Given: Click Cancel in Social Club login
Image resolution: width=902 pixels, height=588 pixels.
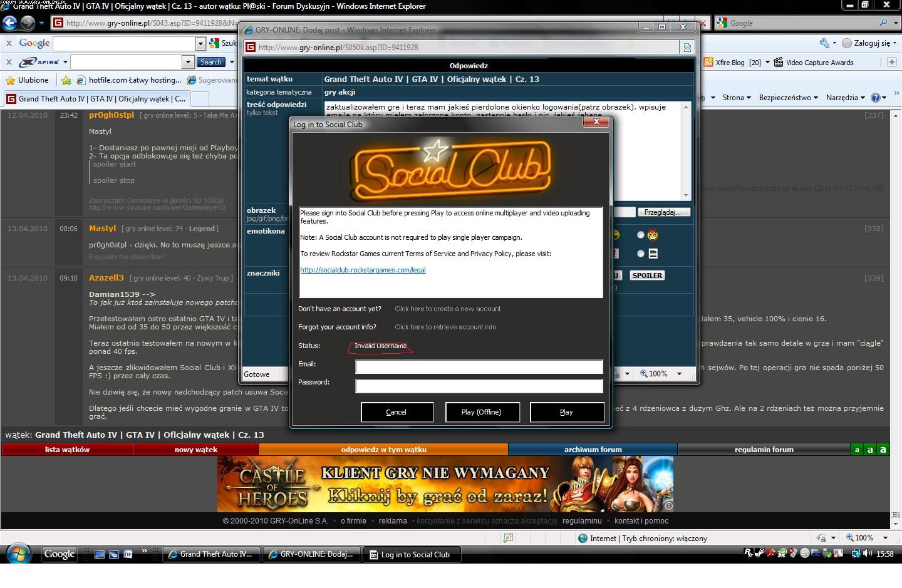Looking at the screenshot, I should pyautogui.click(x=397, y=412).
